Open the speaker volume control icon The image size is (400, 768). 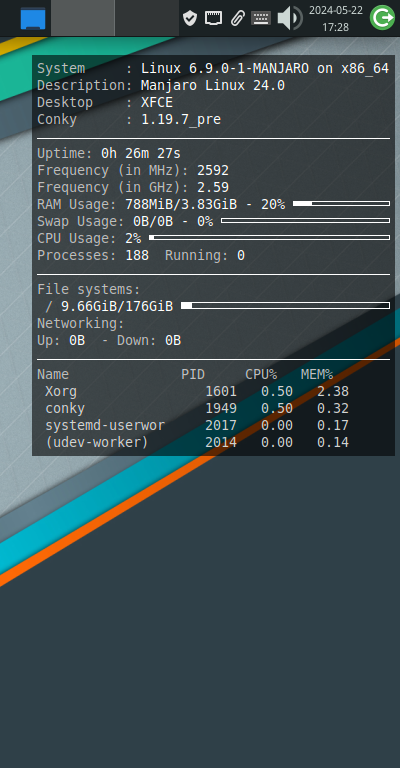point(289,19)
